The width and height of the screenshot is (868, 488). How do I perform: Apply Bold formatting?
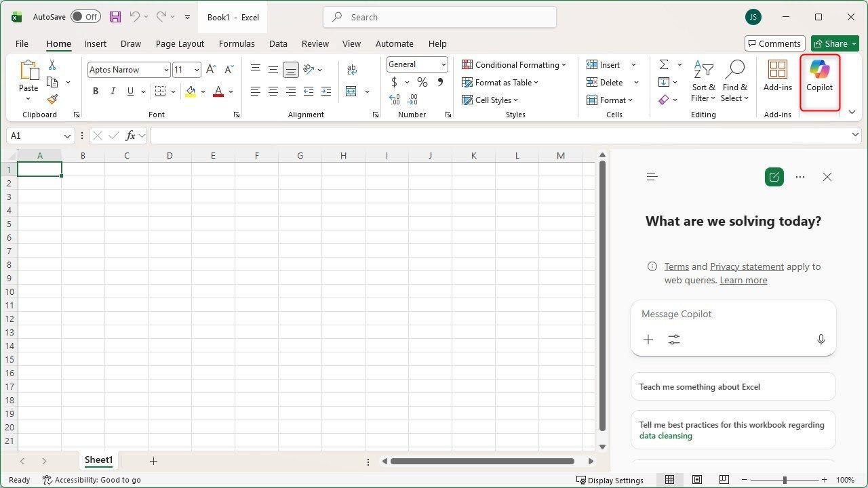(x=96, y=91)
